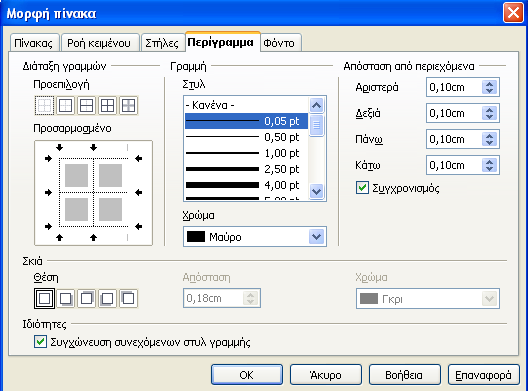The image size is (528, 391).
Task: Toggle the Συγχρονισμός checkbox
Action: pos(362,188)
